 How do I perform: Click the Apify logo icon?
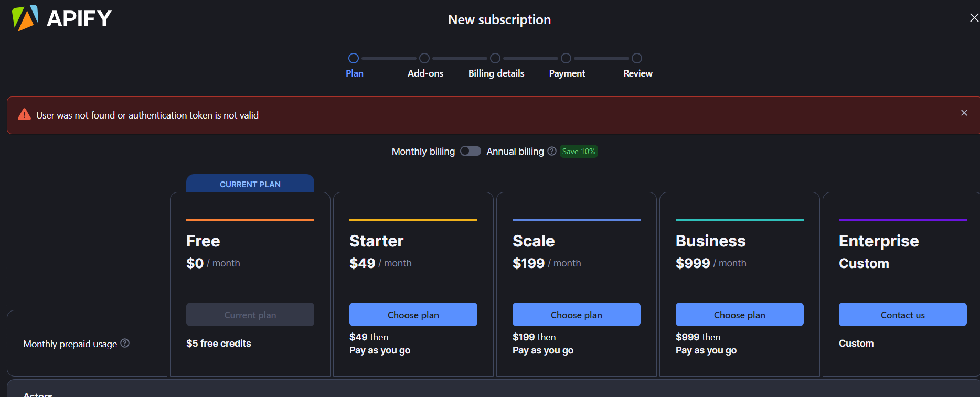25,18
